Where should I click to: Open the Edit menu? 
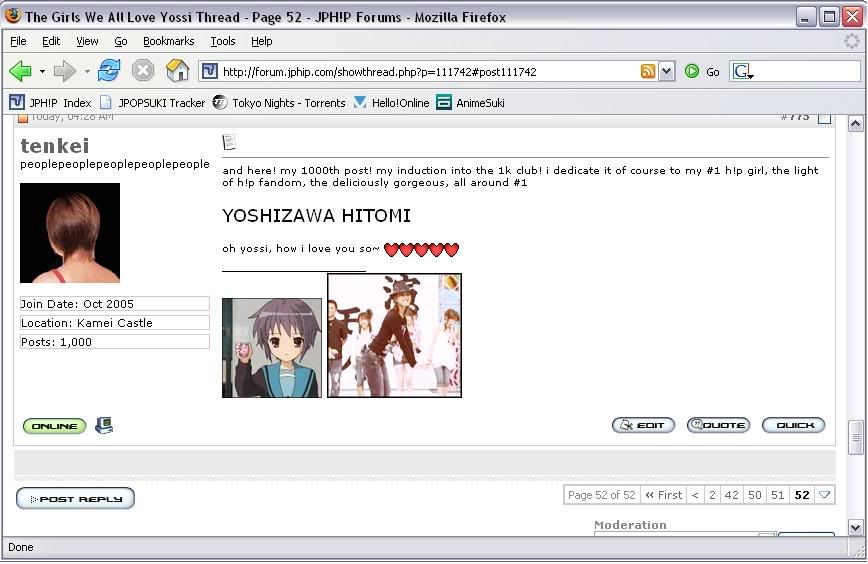(51, 41)
